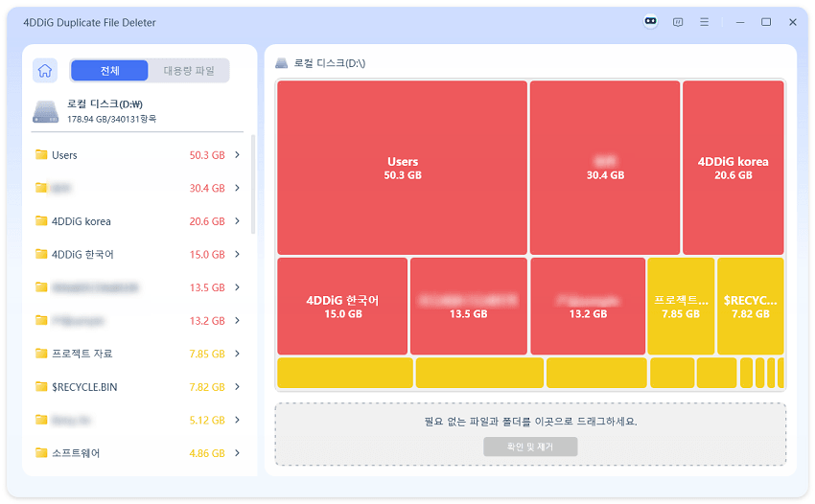
Task: Open the feedback chat icon
Action: (x=678, y=22)
